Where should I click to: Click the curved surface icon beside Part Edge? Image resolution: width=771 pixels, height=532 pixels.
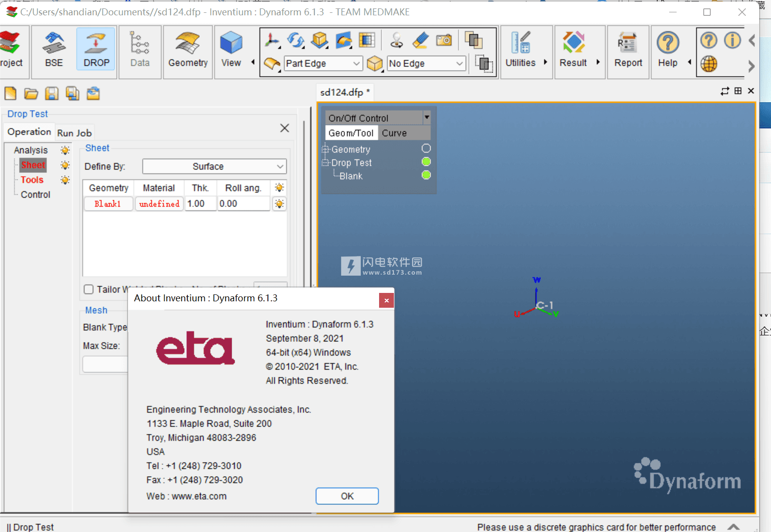pyautogui.click(x=272, y=64)
